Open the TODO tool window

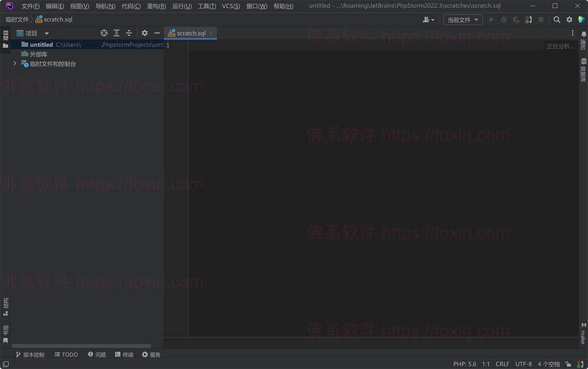coord(66,354)
